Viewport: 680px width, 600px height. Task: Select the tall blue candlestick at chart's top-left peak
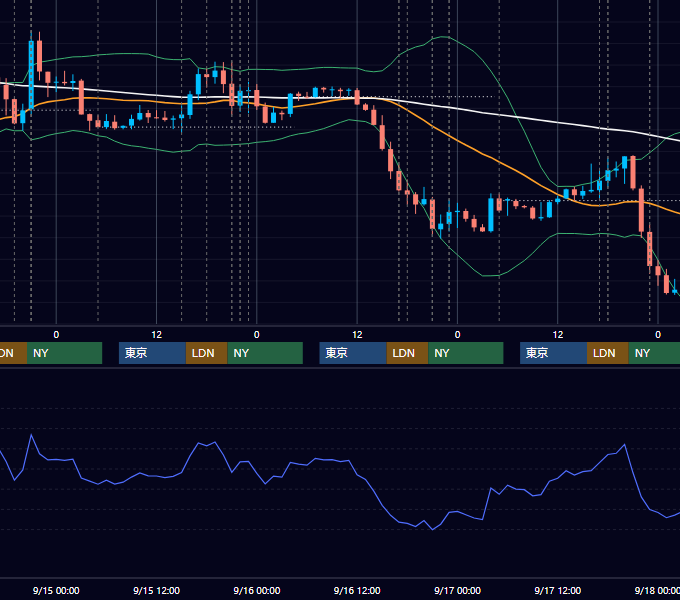tap(31, 74)
